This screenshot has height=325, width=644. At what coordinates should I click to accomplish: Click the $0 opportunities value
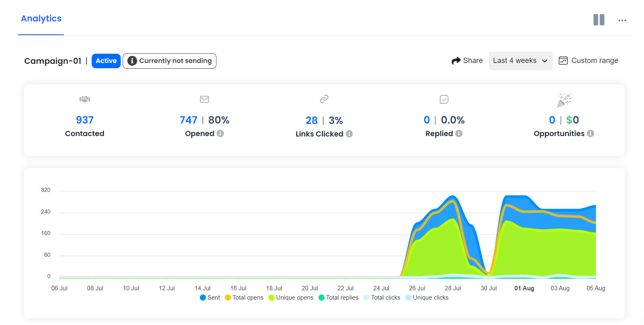pos(573,120)
